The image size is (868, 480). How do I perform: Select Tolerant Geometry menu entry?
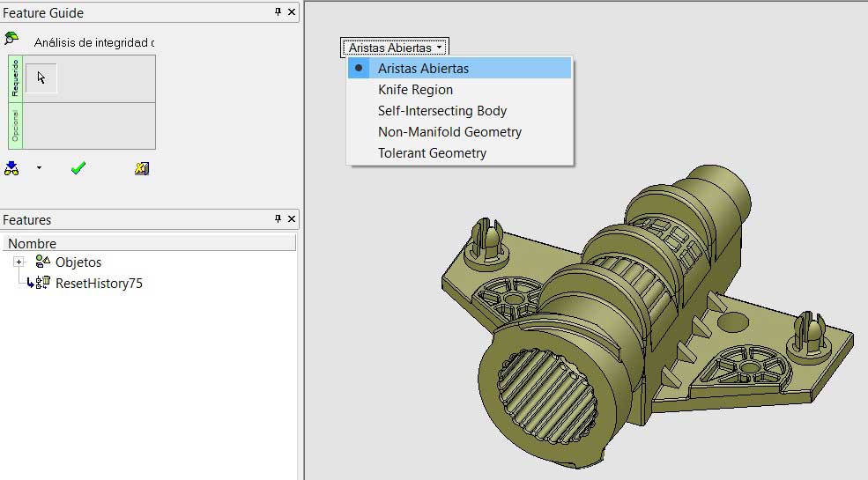click(432, 153)
